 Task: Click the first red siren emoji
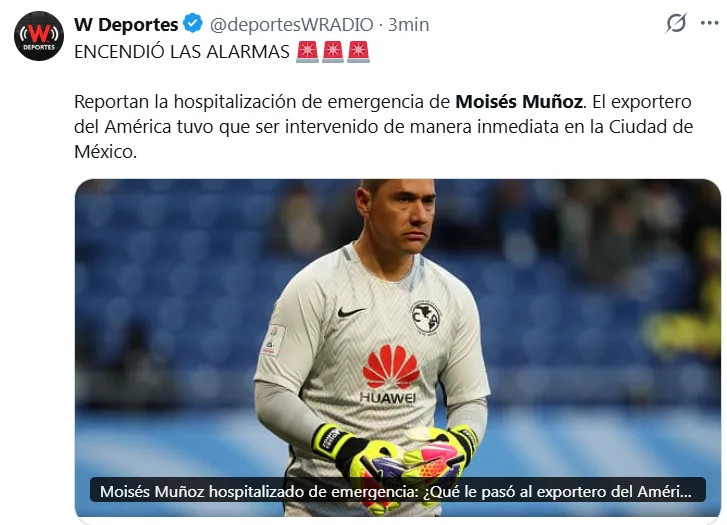(307, 52)
